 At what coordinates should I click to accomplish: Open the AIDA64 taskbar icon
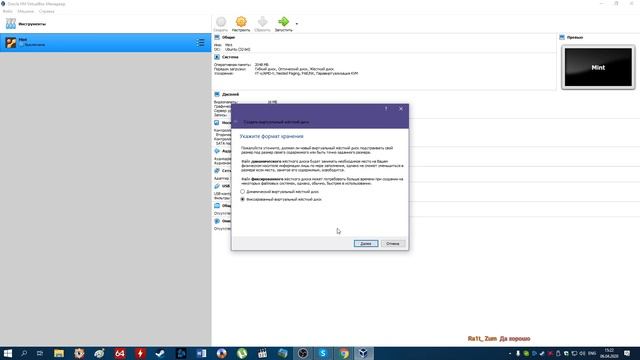(x=120, y=353)
